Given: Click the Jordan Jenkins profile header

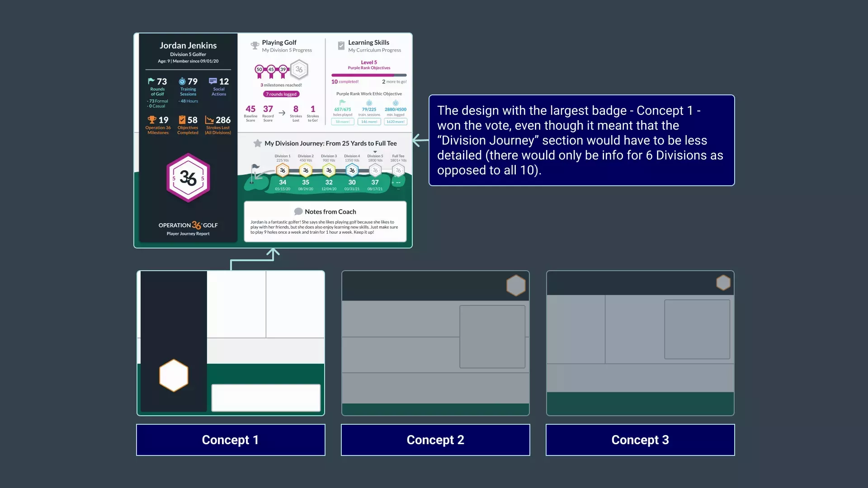Looking at the screenshot, I should click(x=188, y=52).
